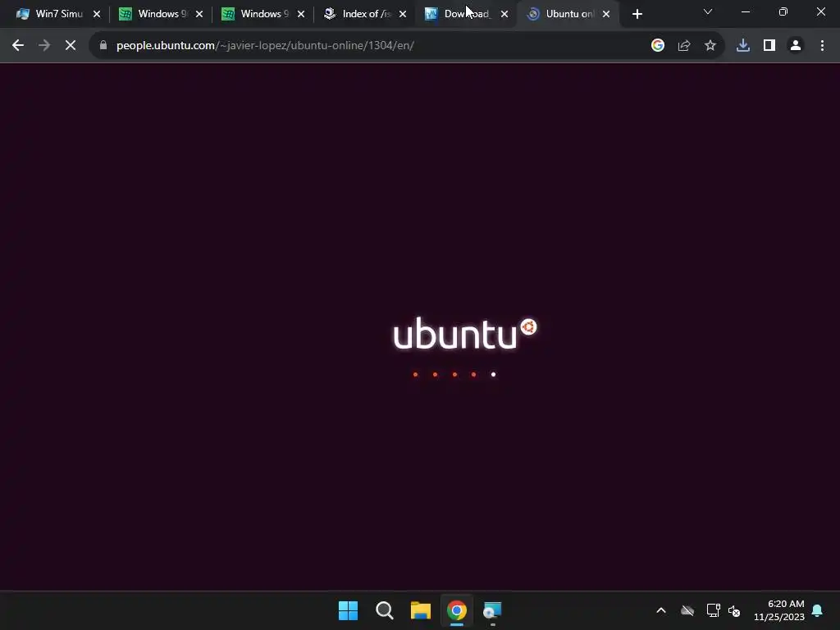Image resolution: width=840 pixels, height=630 pixels.
Task: Open network settings from the tray
Action: click(x=713, y=610)
